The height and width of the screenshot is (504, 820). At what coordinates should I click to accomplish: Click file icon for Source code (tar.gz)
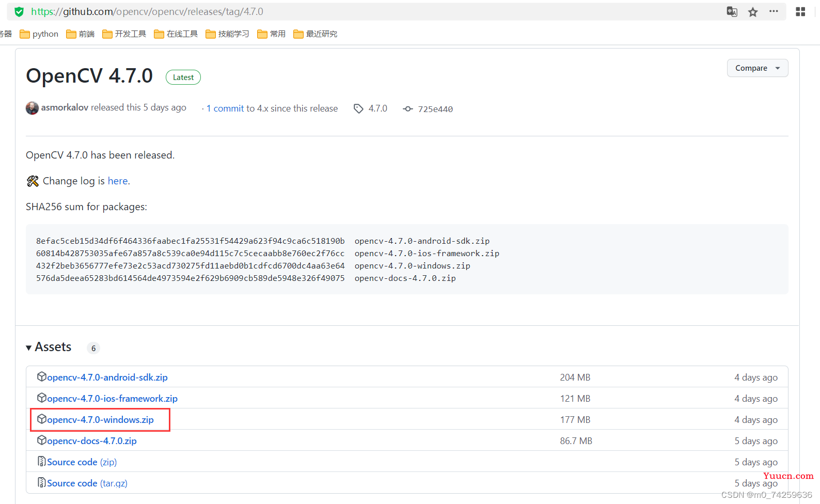tap(42, 482)
